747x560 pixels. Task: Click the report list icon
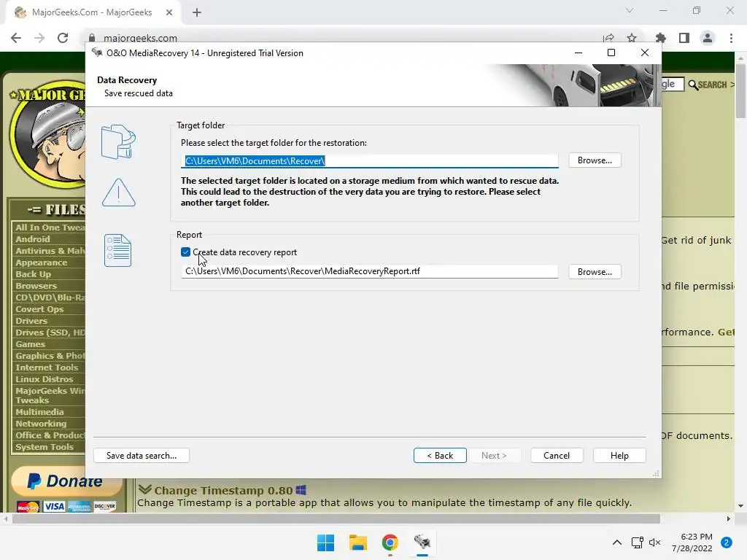pos(117,251)
